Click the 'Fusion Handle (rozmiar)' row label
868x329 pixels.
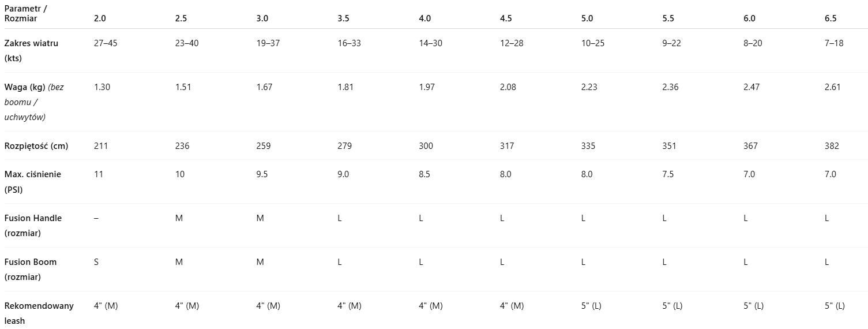pyautogui.click(x=33, y=226)
